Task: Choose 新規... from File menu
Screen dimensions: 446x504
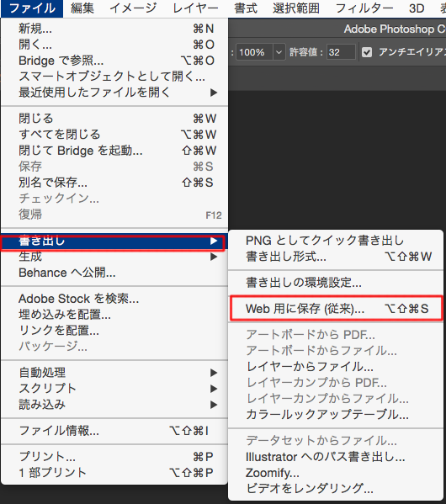Action: [114, 29]
